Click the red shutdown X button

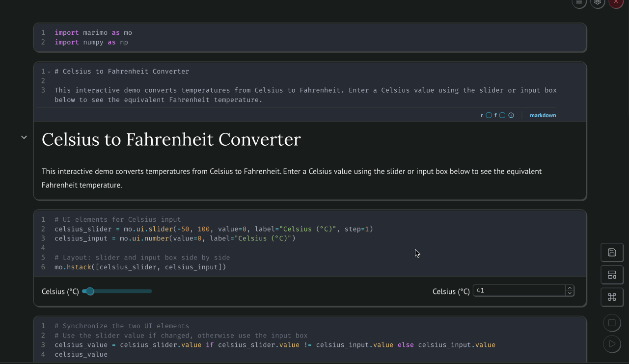pos(616,2)
